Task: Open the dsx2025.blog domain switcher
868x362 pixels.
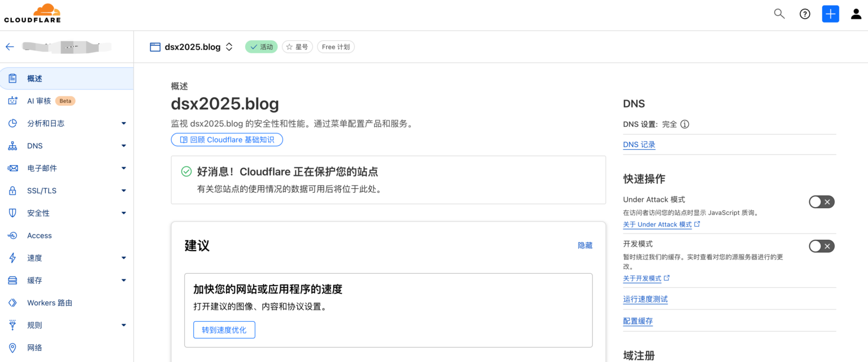Action: click(x=229, y=47)
